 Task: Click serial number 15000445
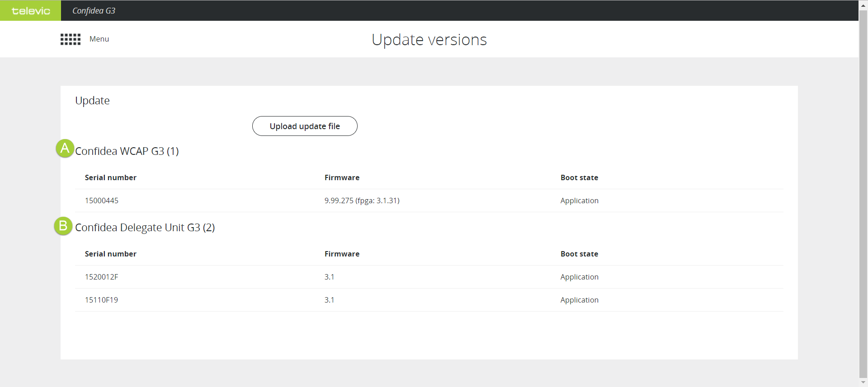(102, 200)
